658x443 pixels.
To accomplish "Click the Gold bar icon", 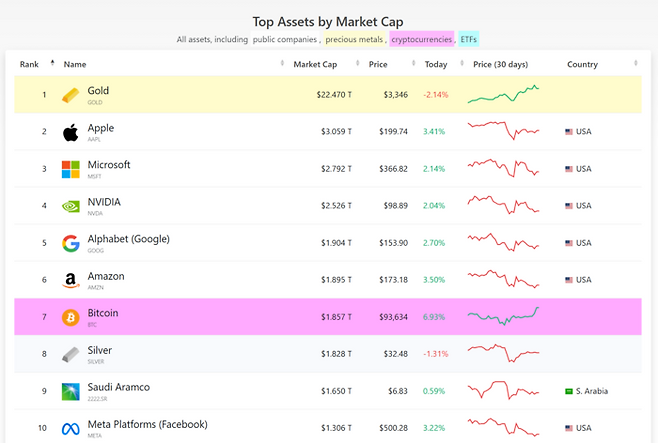I will [x=70, y=96].
